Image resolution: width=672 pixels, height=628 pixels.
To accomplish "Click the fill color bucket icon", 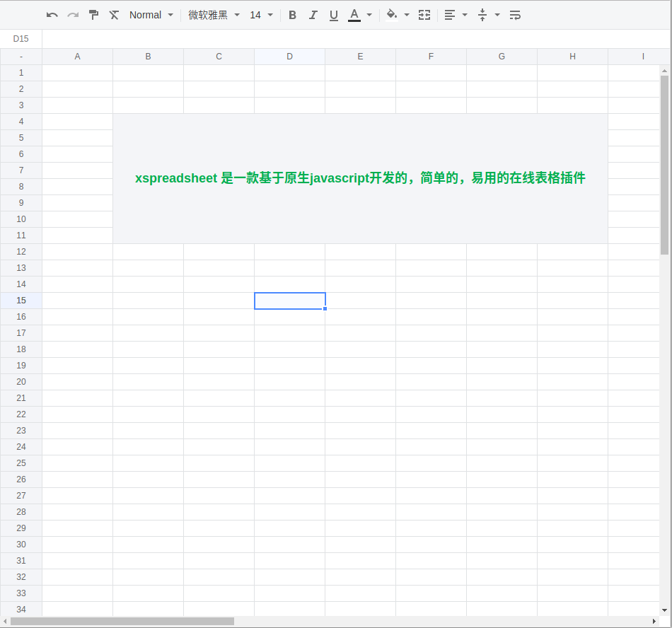I will pyautogui.click(x=392, y=16).
